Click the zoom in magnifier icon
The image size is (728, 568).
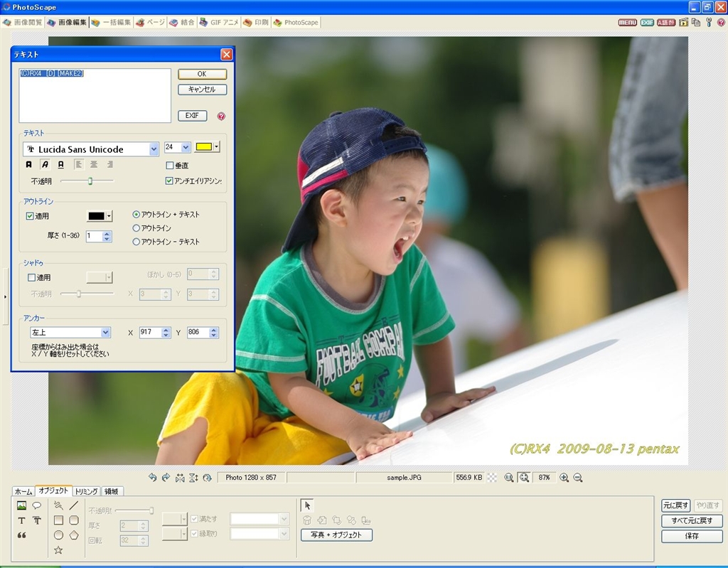[x=564, y=478]
